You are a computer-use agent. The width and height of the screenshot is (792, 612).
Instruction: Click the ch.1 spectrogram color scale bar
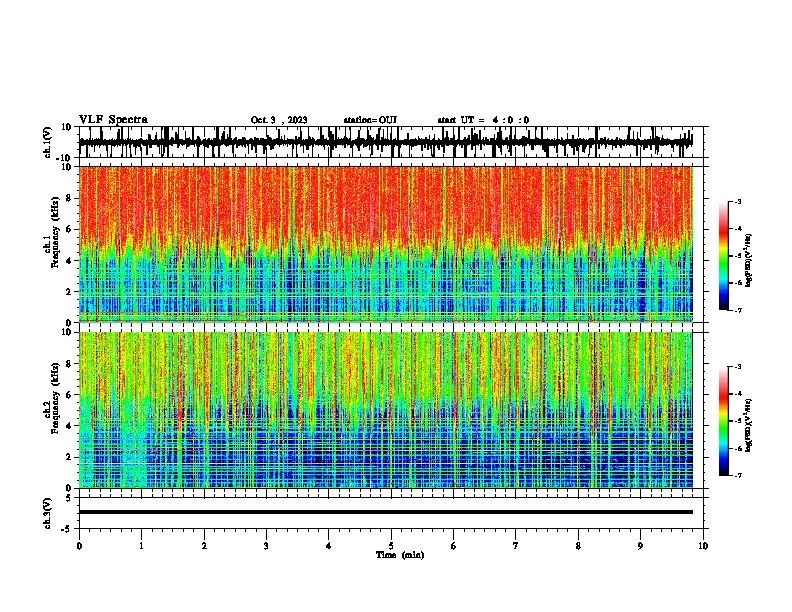point(723,256)
